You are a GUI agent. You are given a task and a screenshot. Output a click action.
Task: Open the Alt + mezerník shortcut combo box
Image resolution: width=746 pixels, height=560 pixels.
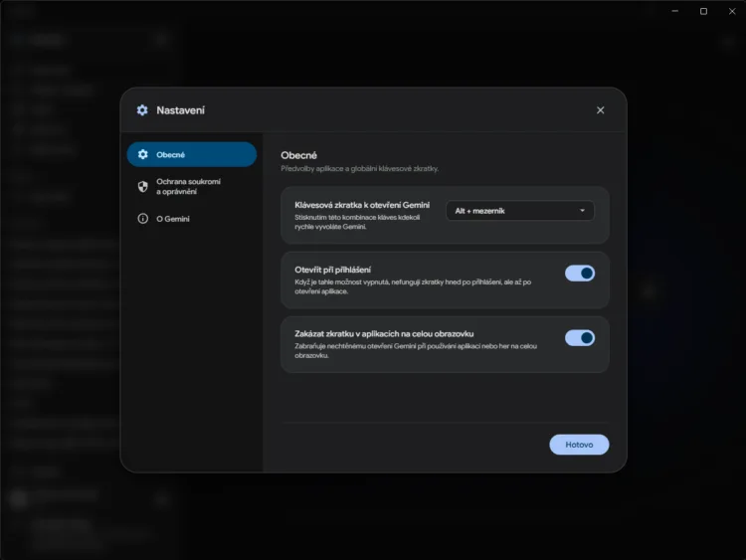[520, 211]
